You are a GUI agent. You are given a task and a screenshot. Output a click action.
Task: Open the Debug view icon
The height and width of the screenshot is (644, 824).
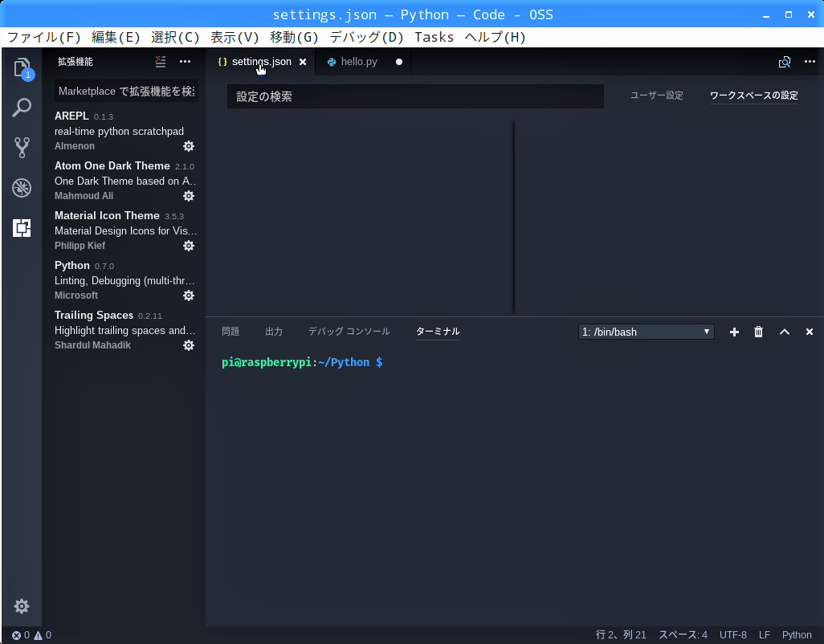(x=22, y=188)
